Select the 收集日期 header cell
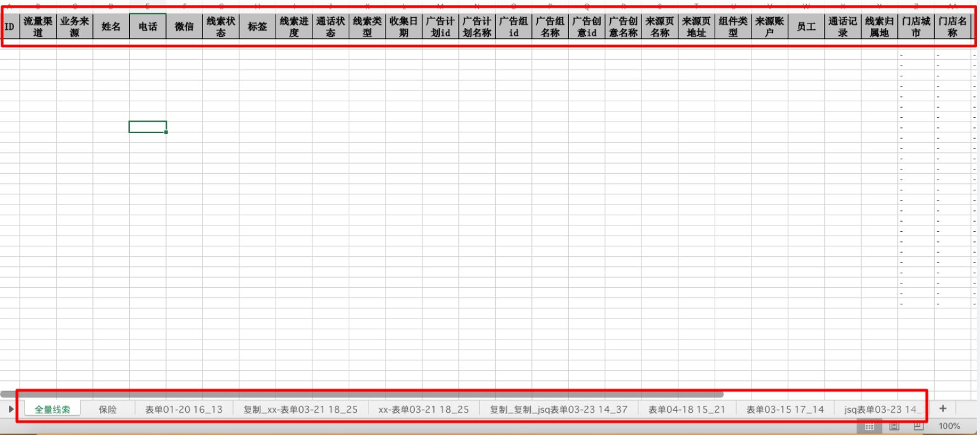 (403, 27)
